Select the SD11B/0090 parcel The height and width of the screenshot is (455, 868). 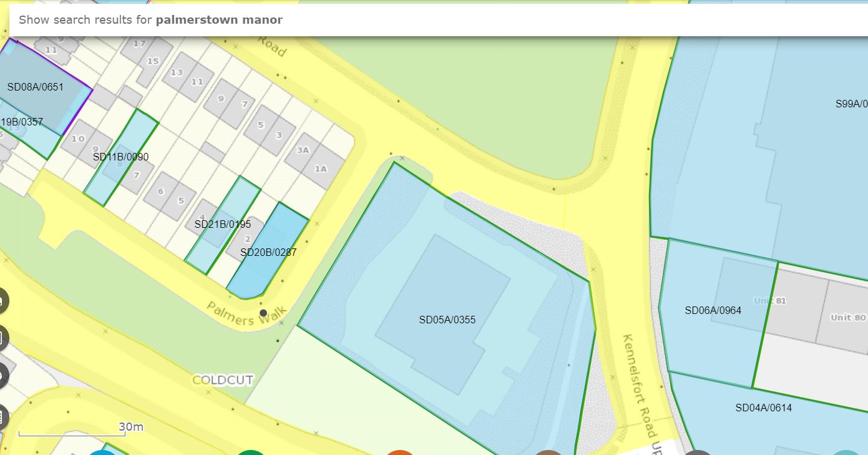(120, 157)
